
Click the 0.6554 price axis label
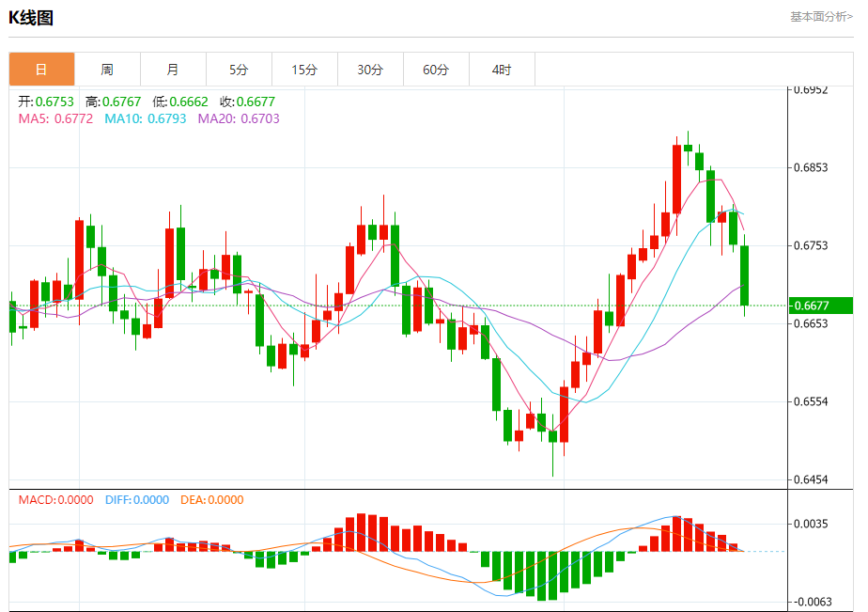tap(811, 401)
